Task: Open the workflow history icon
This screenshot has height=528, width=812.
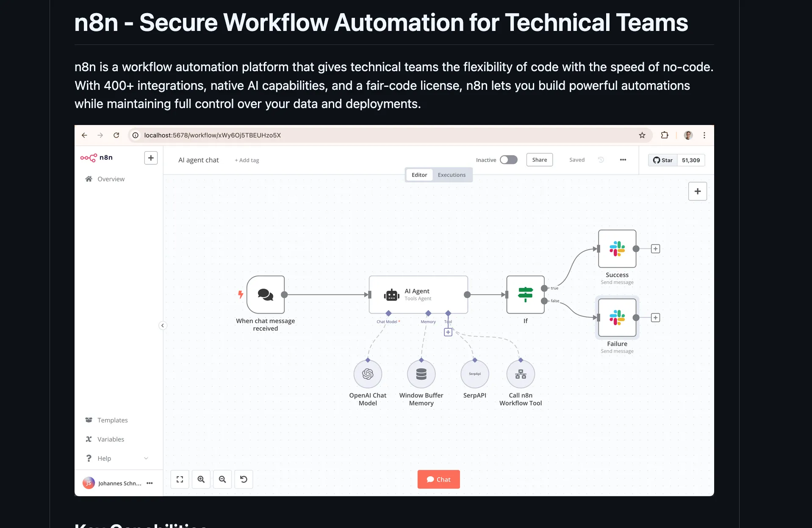Action: [601, 160]
